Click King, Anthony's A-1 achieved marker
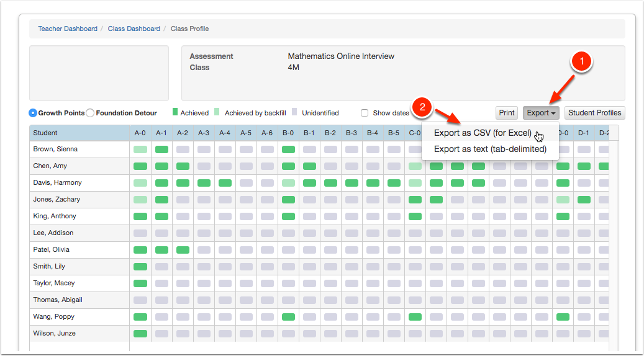The width and height of the screenshot is (644, 356). click(x=161, y=216)
